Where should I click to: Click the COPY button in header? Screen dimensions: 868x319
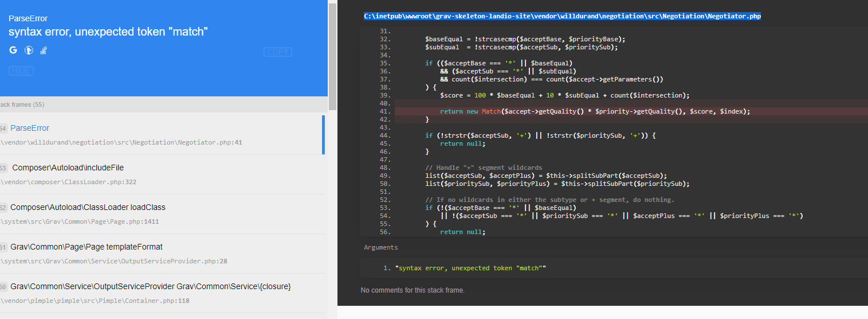coord(278,52)
